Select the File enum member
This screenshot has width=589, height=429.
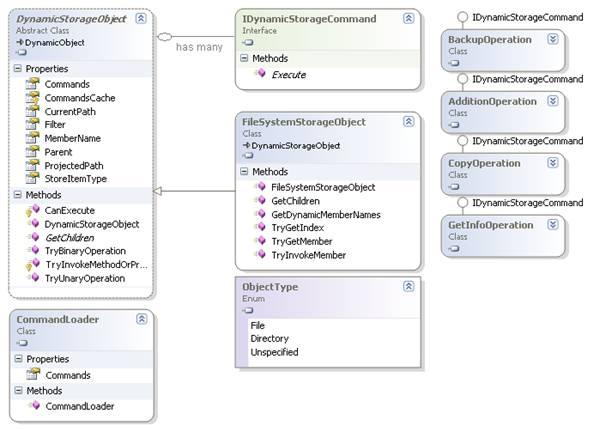click(x=258, y=325)
